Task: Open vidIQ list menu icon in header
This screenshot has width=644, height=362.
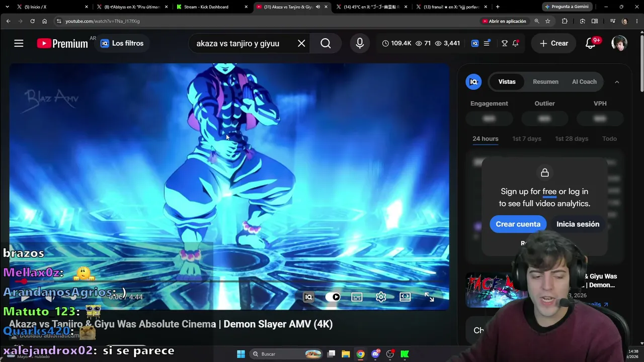Action: pyautogui.click(x=487, y=43)
